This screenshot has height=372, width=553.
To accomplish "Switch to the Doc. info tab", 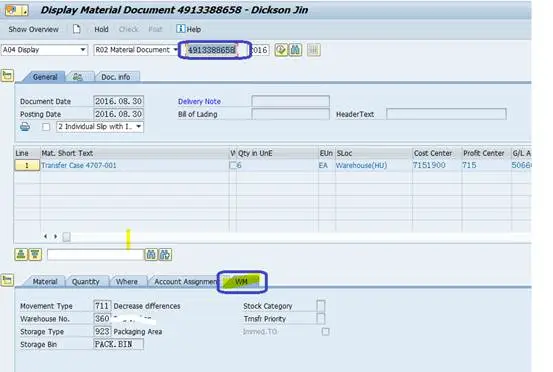I will click(116, 77).
